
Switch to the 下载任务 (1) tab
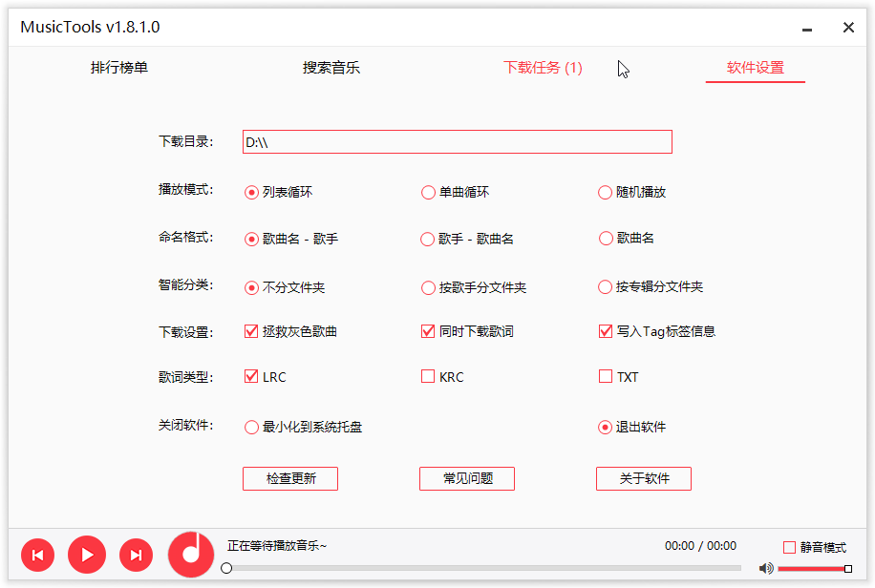543,68
